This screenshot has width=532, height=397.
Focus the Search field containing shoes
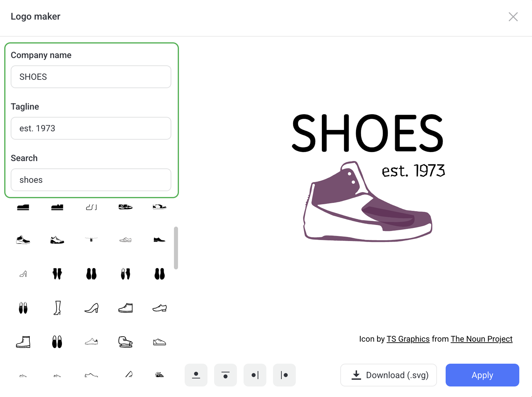(x=91, y=180)
